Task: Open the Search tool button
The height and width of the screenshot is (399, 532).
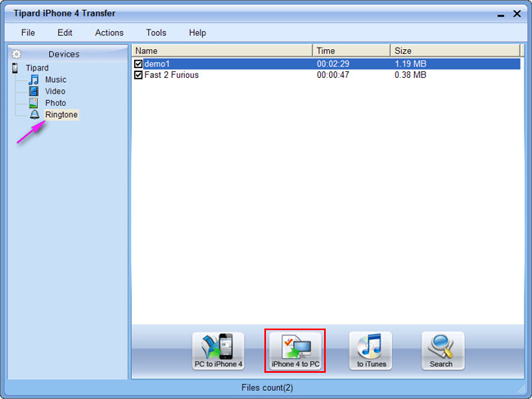Action: click(x=443, y=351)
